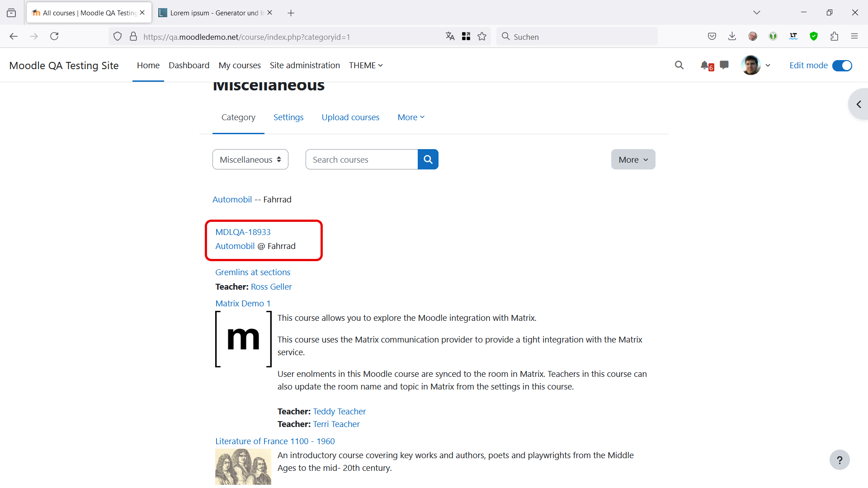Viewport: 868px width, 488px height.
Task: Switch to the Upload courses tab
Action: (350, 117)
